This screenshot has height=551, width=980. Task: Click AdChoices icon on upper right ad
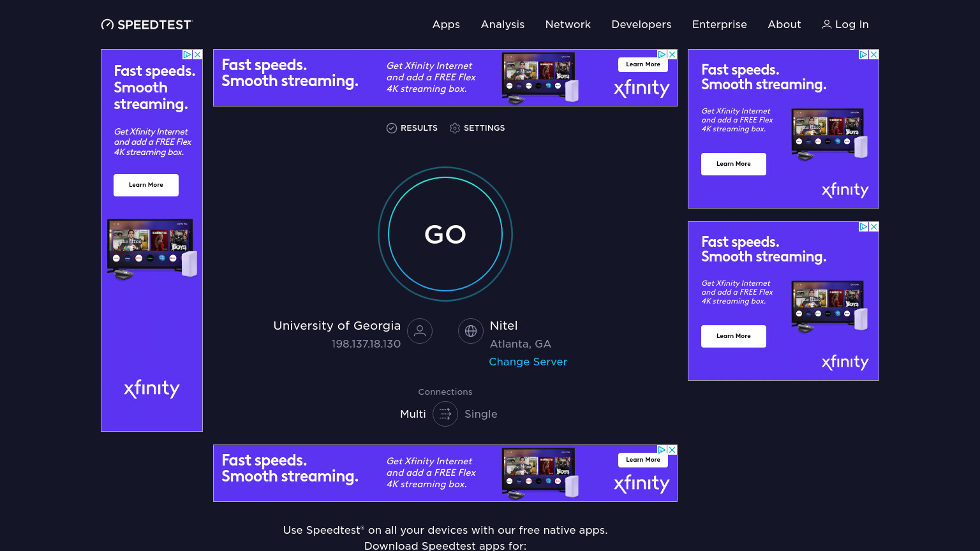point(864,55)
